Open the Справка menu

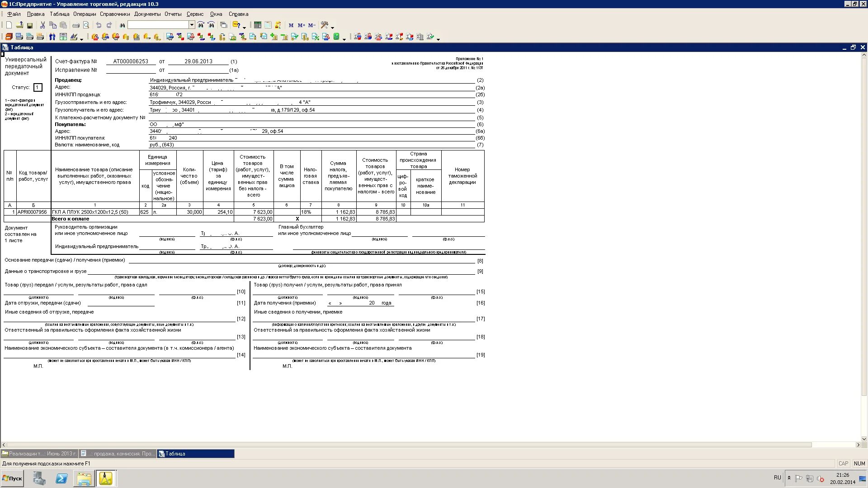coord(238,14)
